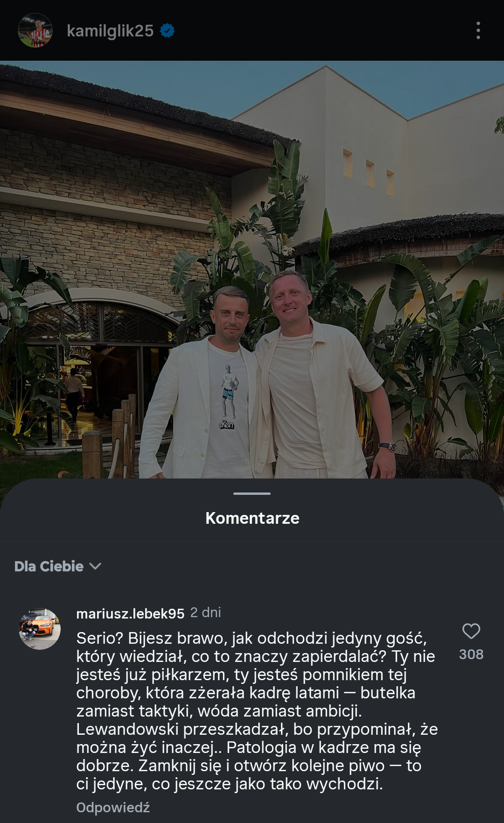Image resolution: width=504 pixels, height=823 pixels.
Task: Reply using the Odpowiedź button
Action: click(113, 807)
